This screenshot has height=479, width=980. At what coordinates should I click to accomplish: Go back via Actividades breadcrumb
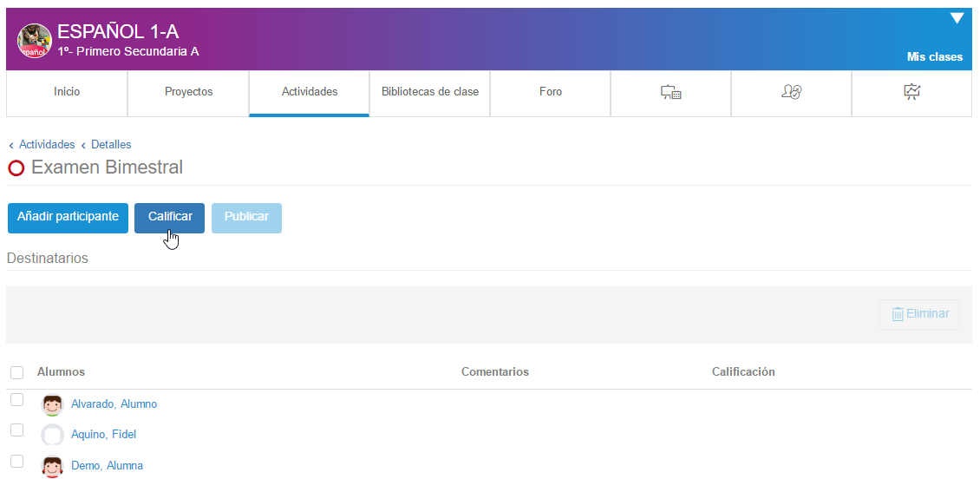(x=47, y=145)
